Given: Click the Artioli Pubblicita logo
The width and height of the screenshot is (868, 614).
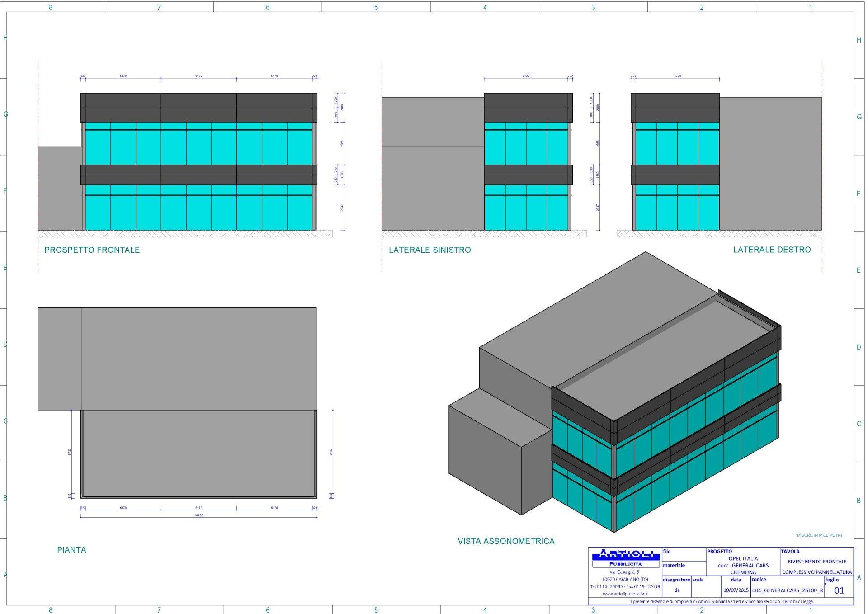Looking at the screenshot, I should tap(625, 558).
